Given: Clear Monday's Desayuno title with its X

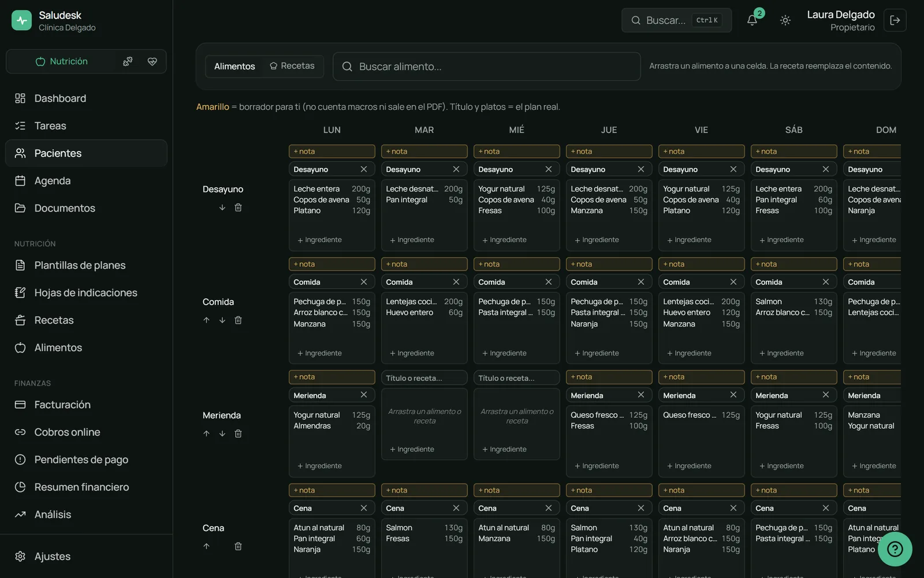Looking at the screenshot, I should tap(364, 169).
